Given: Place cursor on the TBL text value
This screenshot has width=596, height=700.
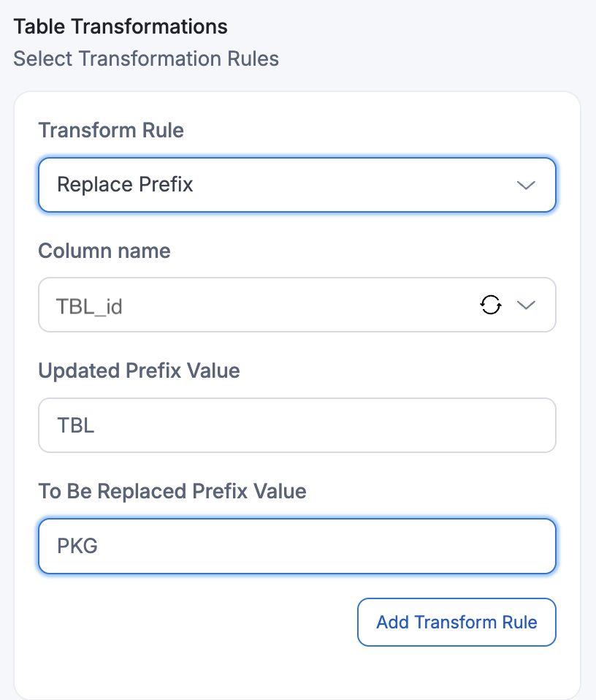Looking at the screenshot, I should [75, 425].
